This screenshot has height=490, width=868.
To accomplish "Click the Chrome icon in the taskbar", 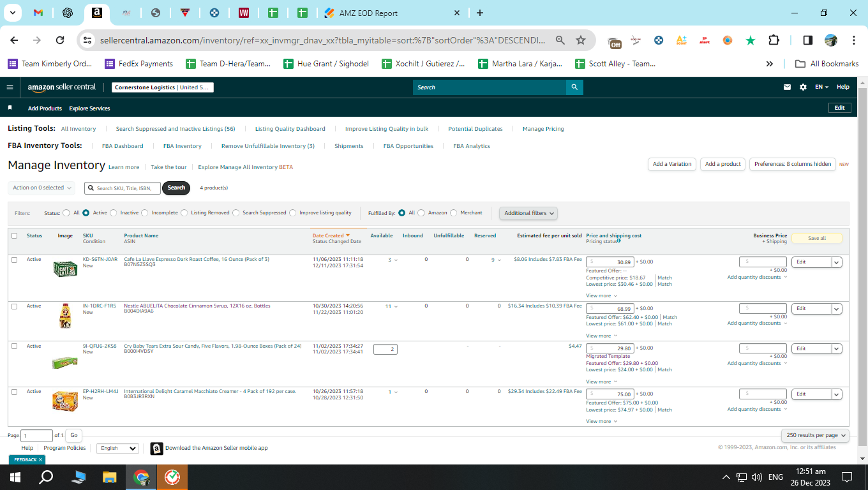I will pos(141,477).
